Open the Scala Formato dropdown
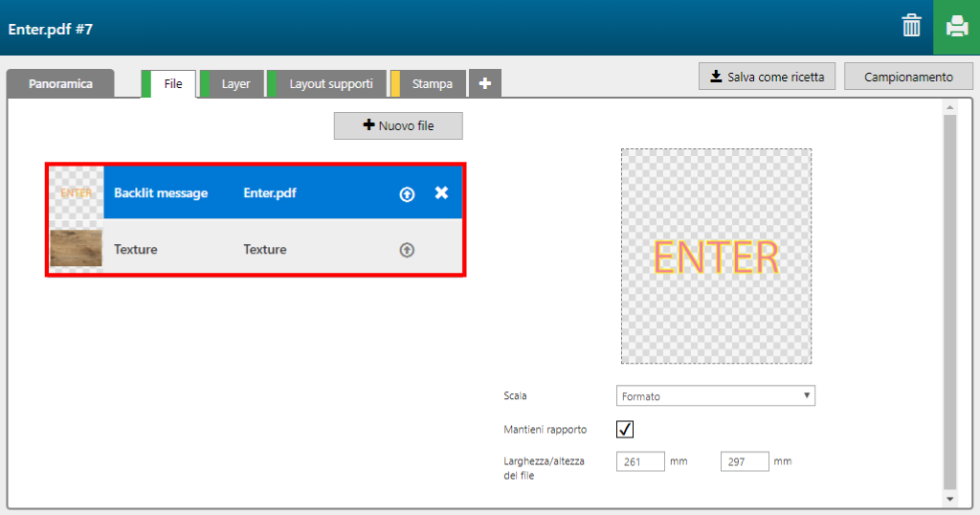980x515 pixels. point(716,395)
